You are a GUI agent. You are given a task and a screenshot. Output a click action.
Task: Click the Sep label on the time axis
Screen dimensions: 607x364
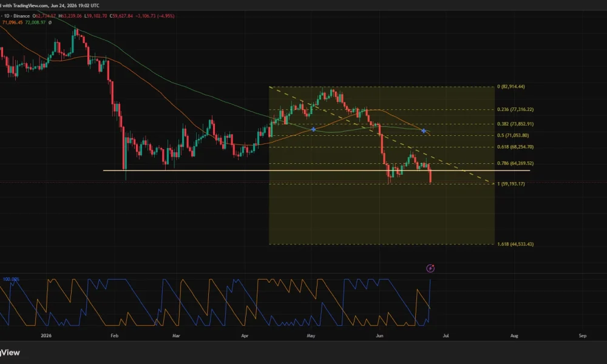pyautogui.click(x=583, y=335)
